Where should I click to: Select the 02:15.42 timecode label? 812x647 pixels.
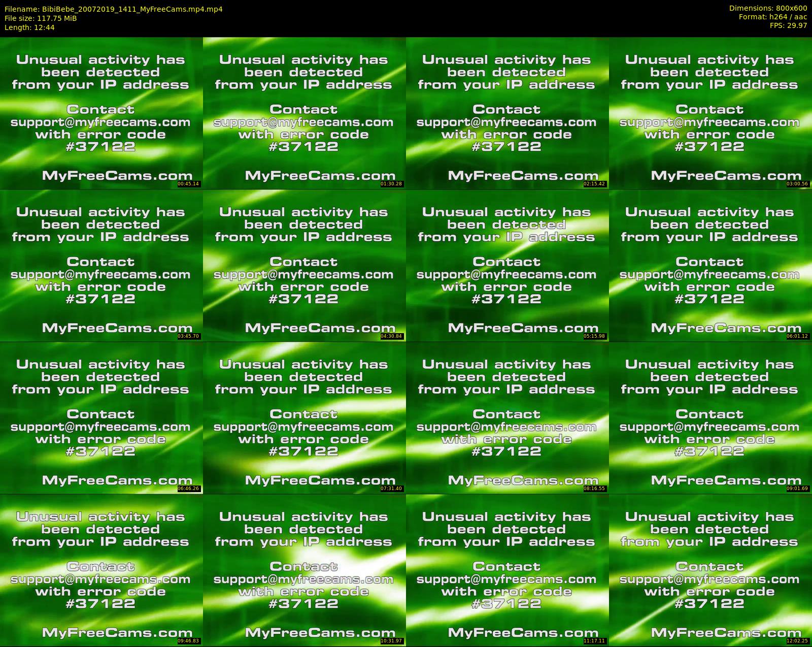[x=595, y=184]
